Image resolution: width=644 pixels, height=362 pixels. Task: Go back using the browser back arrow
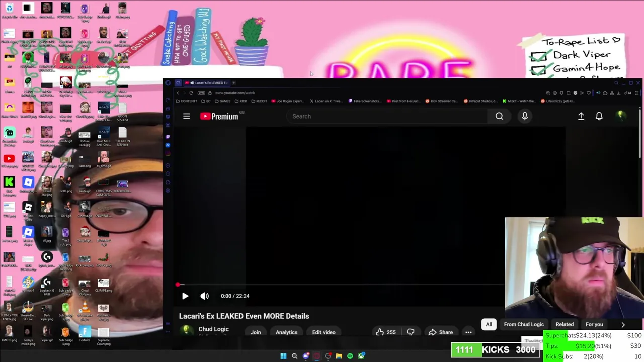(178, 93)
